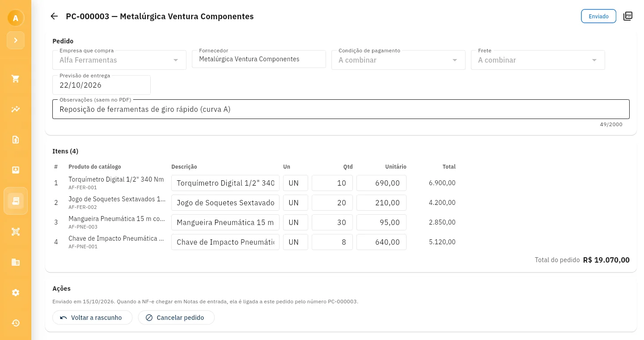Click the unit price field showing 95,00
Image resolution: width=644 pixels, height=340 pixels.
pyautogui.click(x=381, y=222)
